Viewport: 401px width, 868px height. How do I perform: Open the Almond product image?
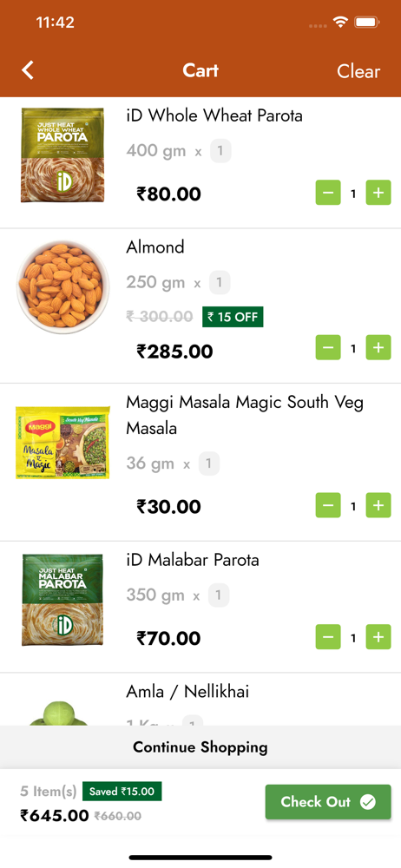pos(62,286)
